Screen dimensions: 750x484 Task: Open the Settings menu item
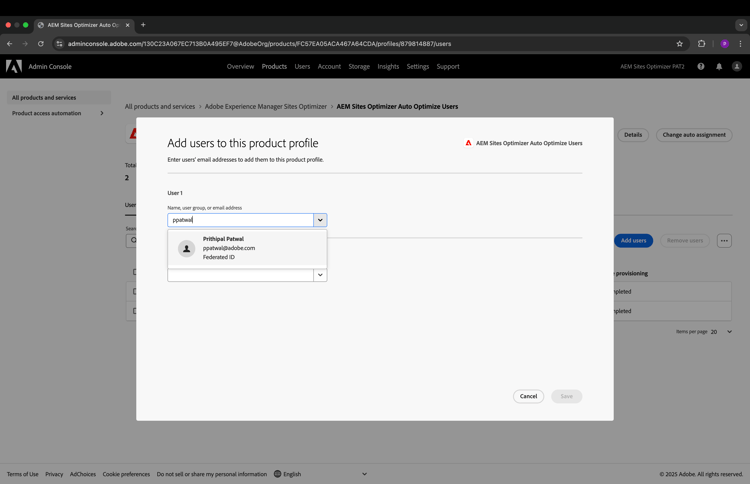tap(418, 66)
